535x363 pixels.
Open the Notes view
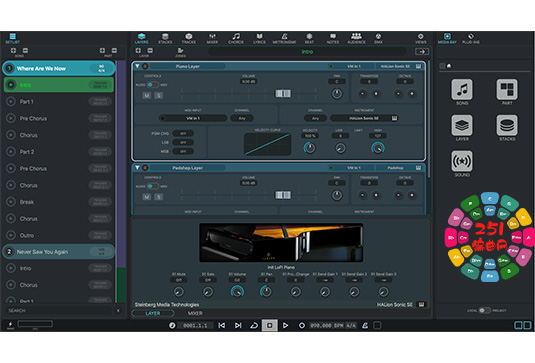coord(333,38)
